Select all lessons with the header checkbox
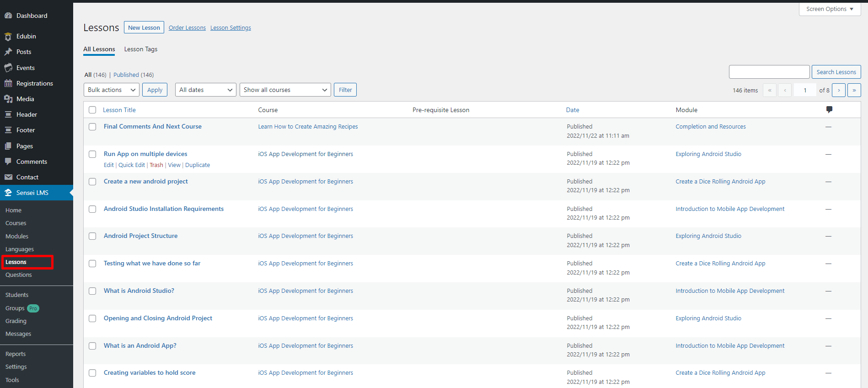Viewport: 868px width, 388px height. (x=92, y=110)
